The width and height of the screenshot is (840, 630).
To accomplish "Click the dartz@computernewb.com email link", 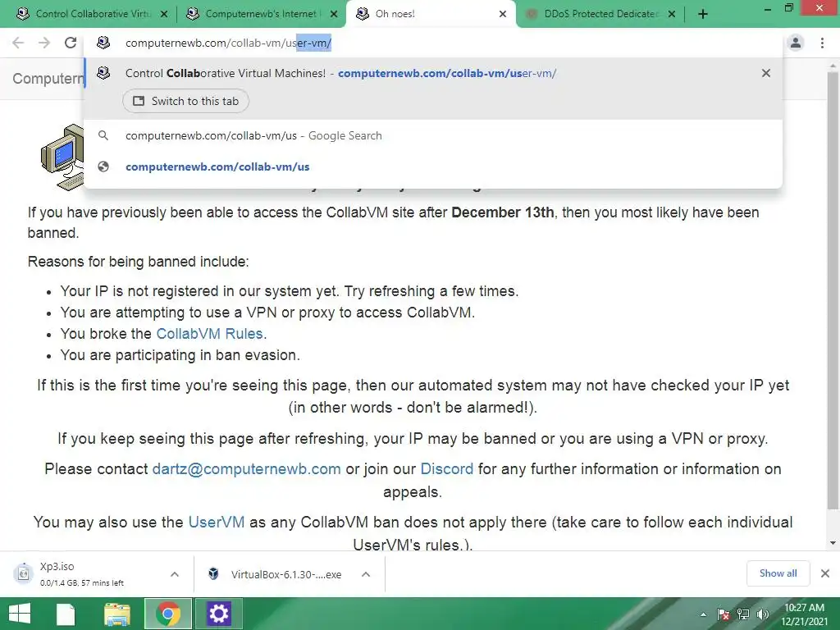I will 246,469.
